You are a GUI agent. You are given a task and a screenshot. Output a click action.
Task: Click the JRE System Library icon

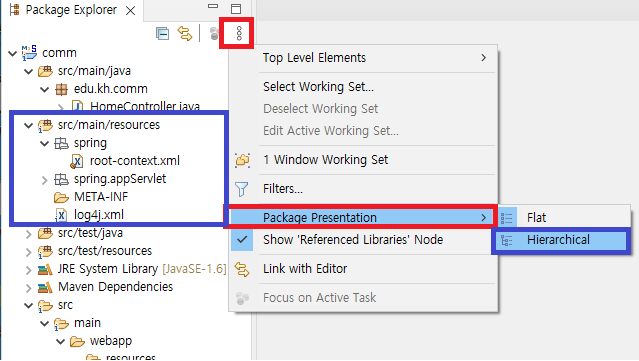(45, 269)
